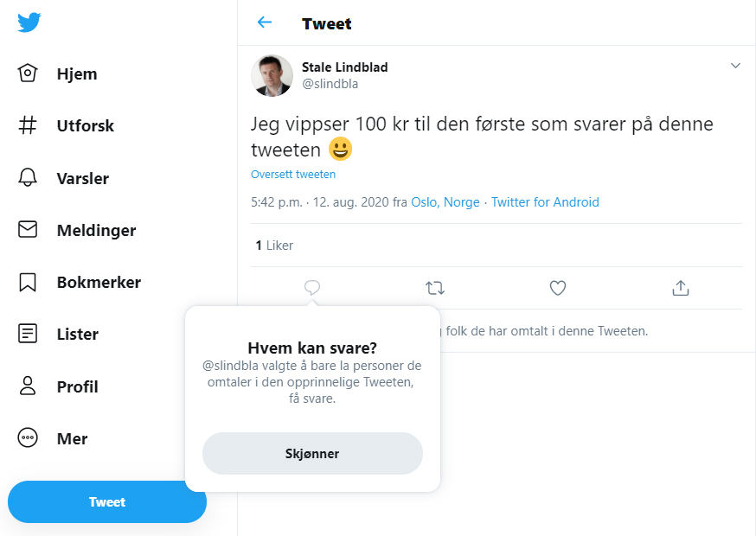Open Hjem home icon in sidebar
Screen dimensions: 756x536
tap(28, 73)
